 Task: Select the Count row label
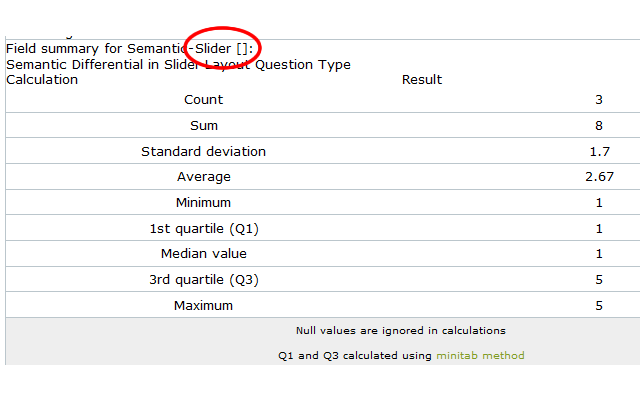204,99
